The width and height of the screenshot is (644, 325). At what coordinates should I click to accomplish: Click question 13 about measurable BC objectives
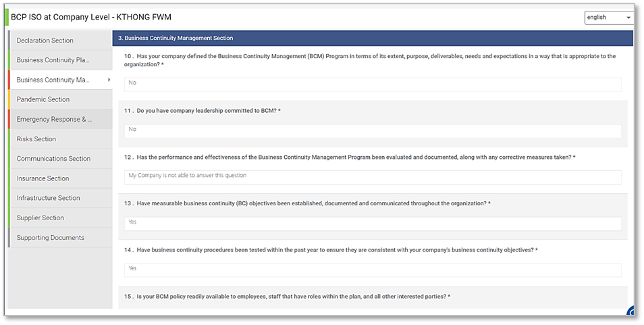point(307,203)
